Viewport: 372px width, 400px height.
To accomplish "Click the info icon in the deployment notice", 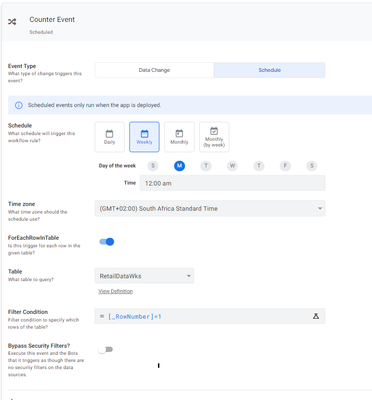I will pyautogui.click(x=19, y=105).
